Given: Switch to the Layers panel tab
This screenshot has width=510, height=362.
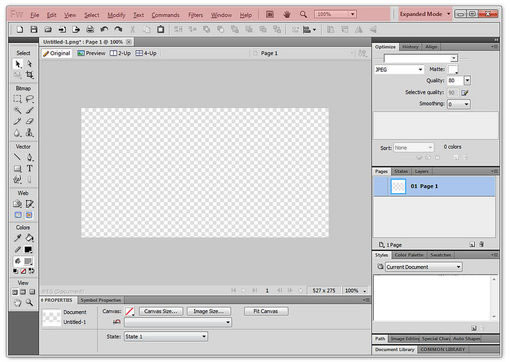Looking at the screenshot, I should (x=422, y=171).
